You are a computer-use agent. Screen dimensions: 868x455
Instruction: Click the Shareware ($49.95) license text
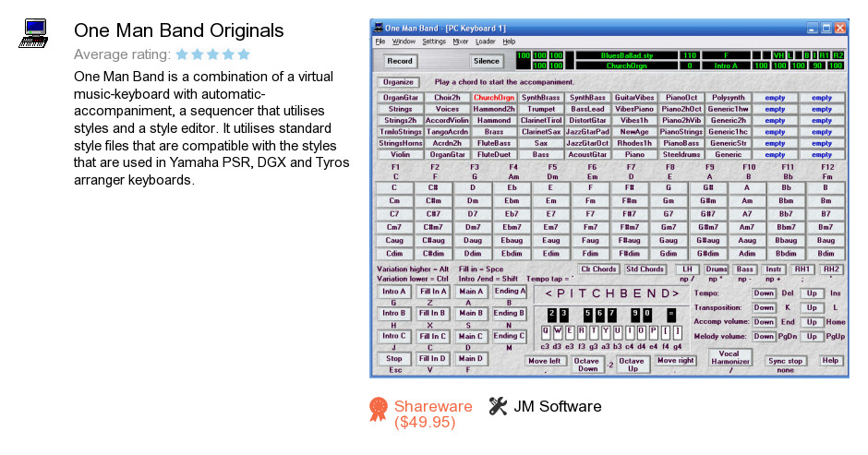433,414
